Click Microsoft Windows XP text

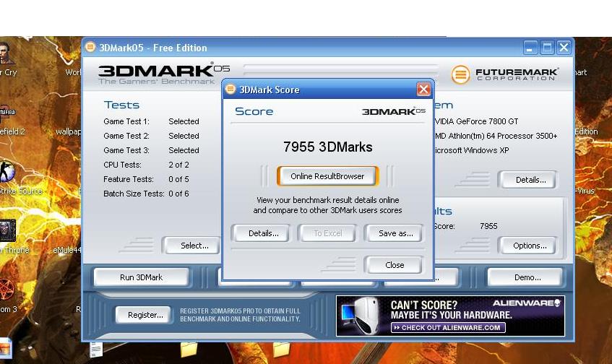click(x=472, y=150)
